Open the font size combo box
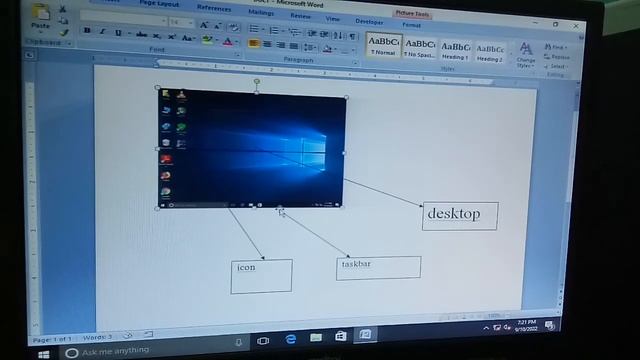Screen dimensions: 640x360 point(181,22)
